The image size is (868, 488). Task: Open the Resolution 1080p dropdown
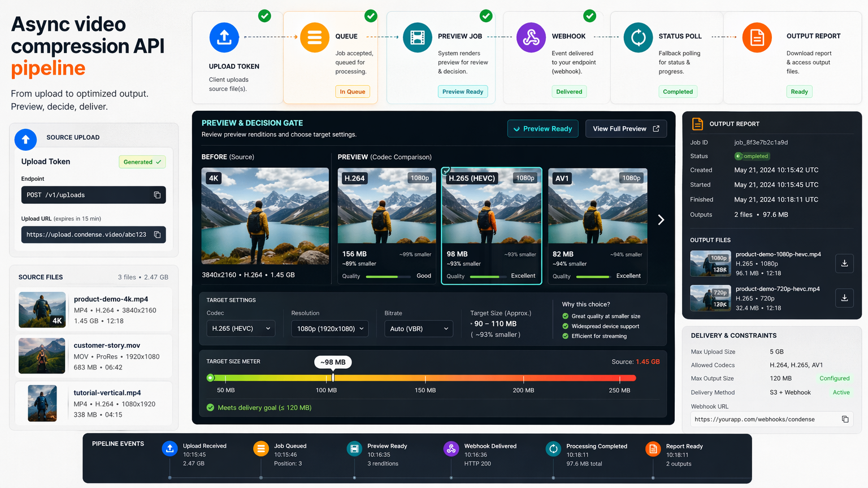pos(329,328)
